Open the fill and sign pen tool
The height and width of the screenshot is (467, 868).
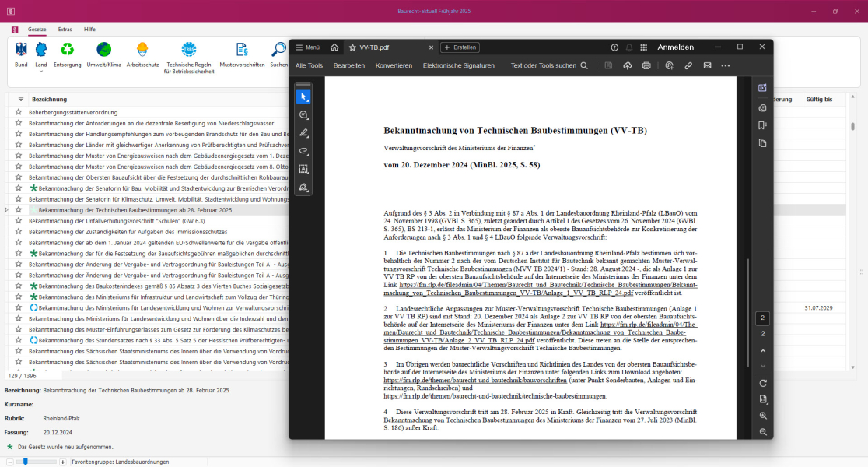click(303, 188)
